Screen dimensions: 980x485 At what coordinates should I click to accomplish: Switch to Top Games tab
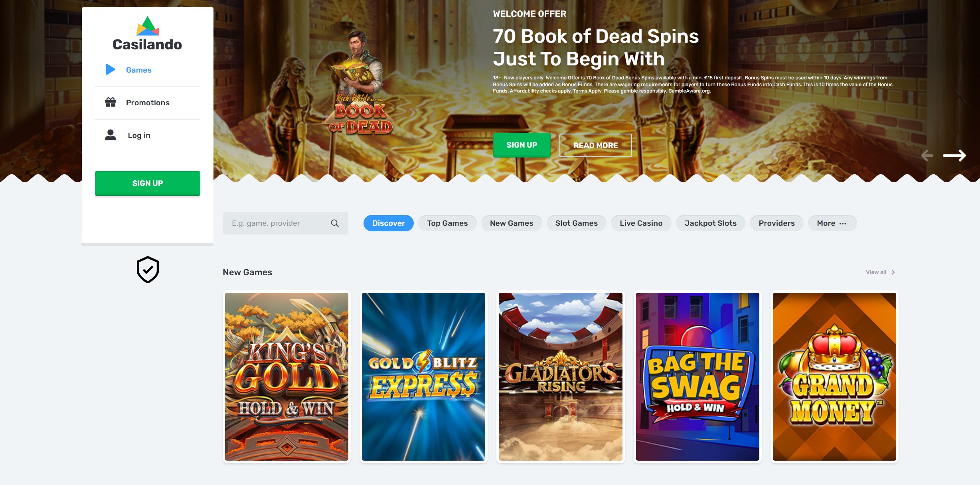coord(447,223)
